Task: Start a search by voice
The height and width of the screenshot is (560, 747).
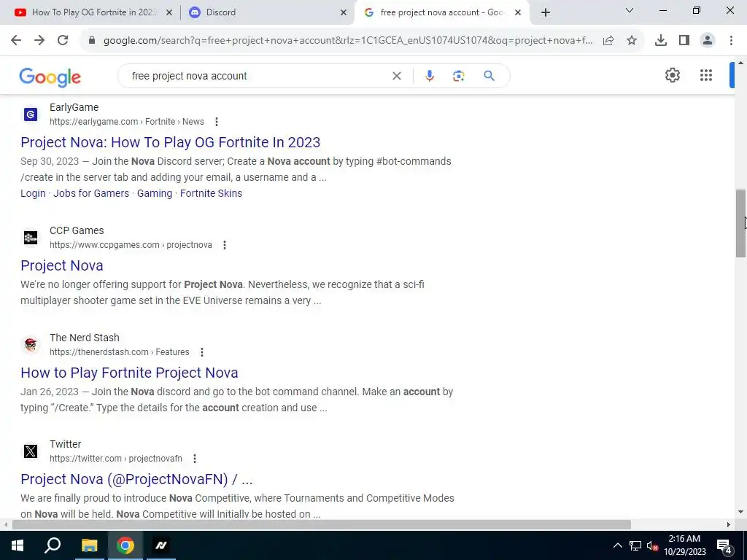Action: point(430,76)
